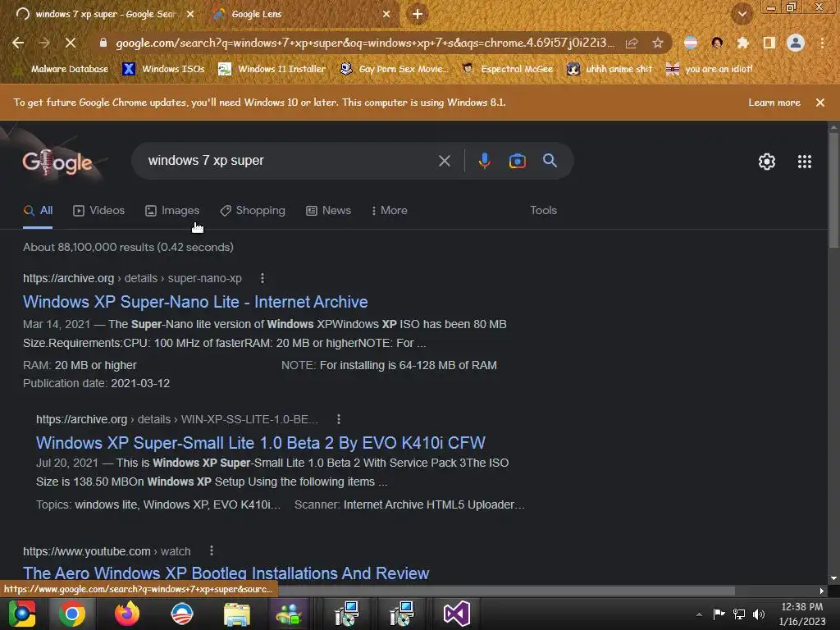Open the search Tools options
Image resolution: width=840 pixels, height=630 pixels.
(x=543, y=211)
